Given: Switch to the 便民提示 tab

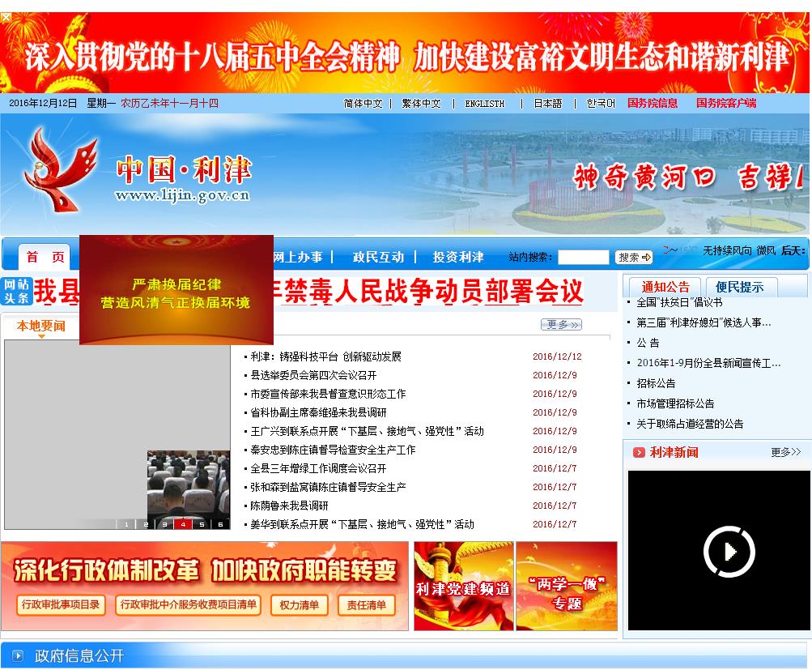Looking at the screenshot, I should click(739, 287).
